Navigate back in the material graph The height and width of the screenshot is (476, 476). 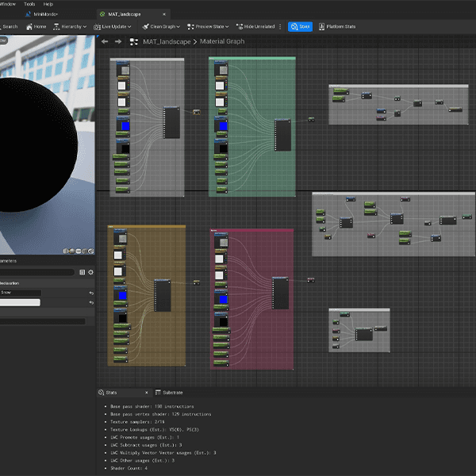[x=105, y=41]
